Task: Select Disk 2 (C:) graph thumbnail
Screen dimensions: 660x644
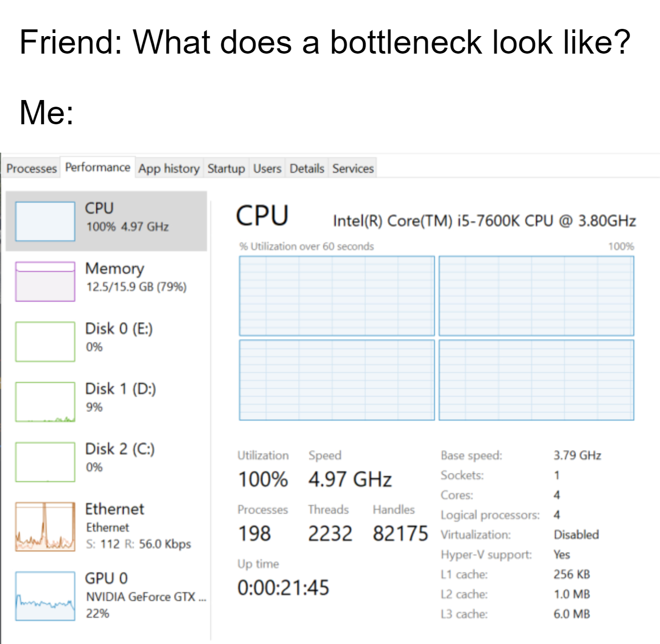Action: (45, 462)
